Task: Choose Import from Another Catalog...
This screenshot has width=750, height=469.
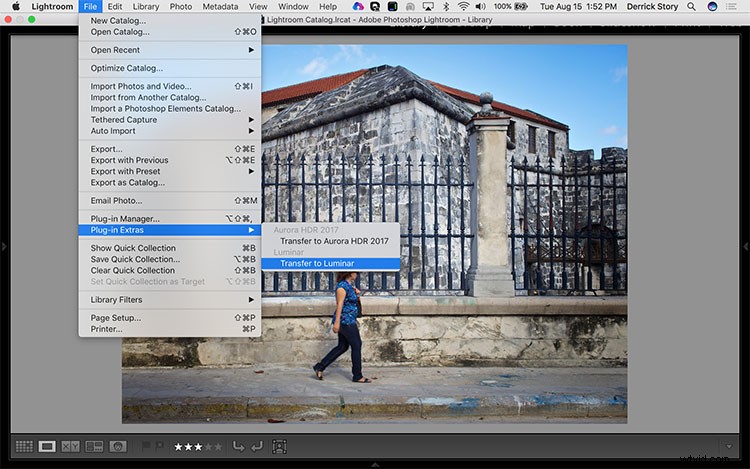Action: 170,97
